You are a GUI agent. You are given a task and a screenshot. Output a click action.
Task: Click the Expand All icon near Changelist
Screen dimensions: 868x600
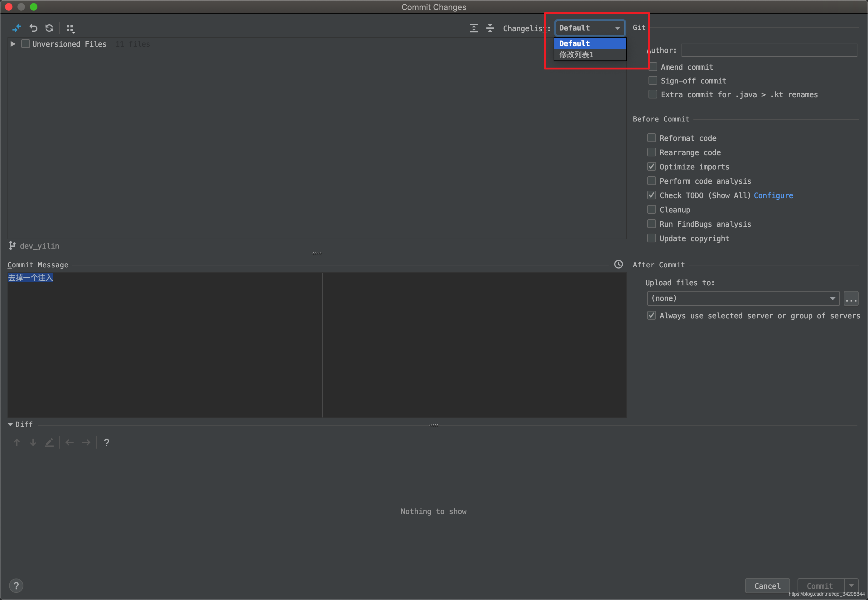click(474, 28)
